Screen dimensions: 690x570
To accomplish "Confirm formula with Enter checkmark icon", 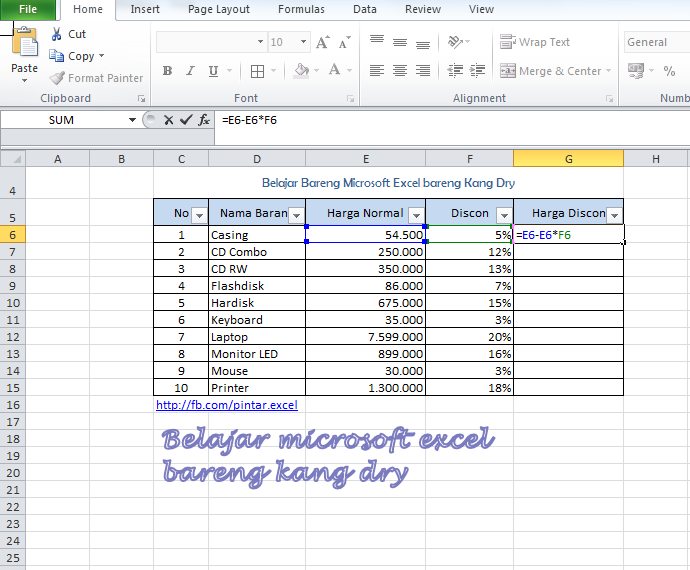I will [186, 119].
